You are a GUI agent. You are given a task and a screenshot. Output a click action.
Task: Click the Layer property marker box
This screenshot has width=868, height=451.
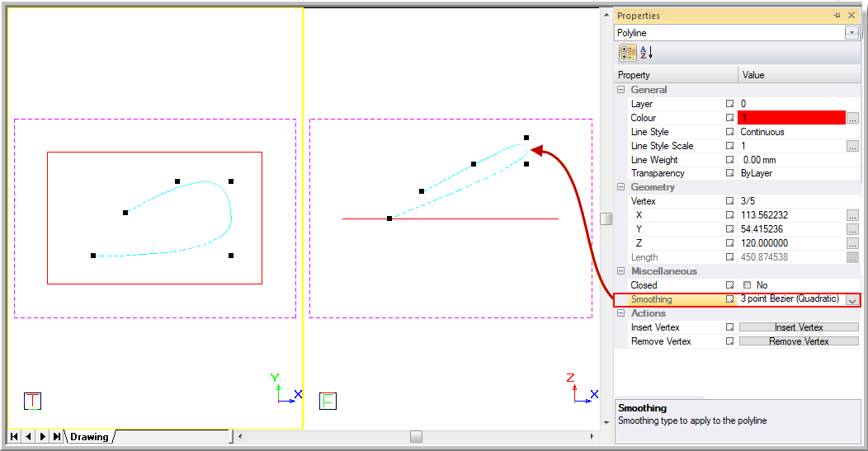click(729, 104)
